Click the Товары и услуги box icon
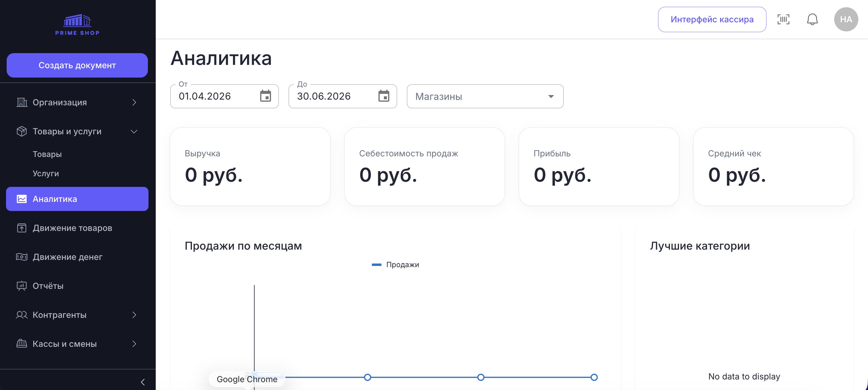 click(22, 131)
